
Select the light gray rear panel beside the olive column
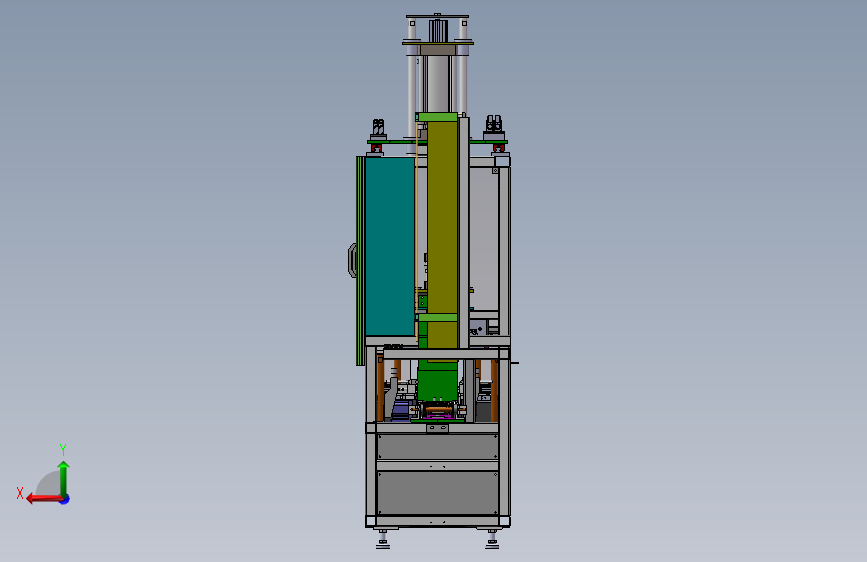click(x=484, y=238)
